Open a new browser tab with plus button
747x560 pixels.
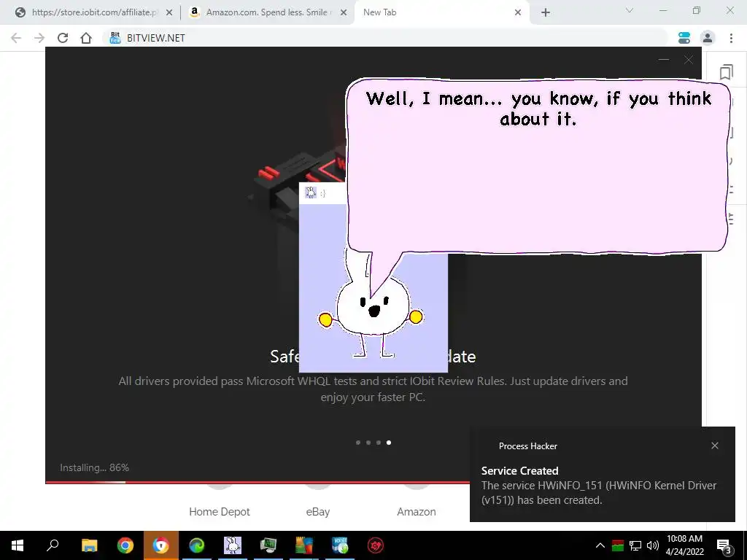pos(546,13)
